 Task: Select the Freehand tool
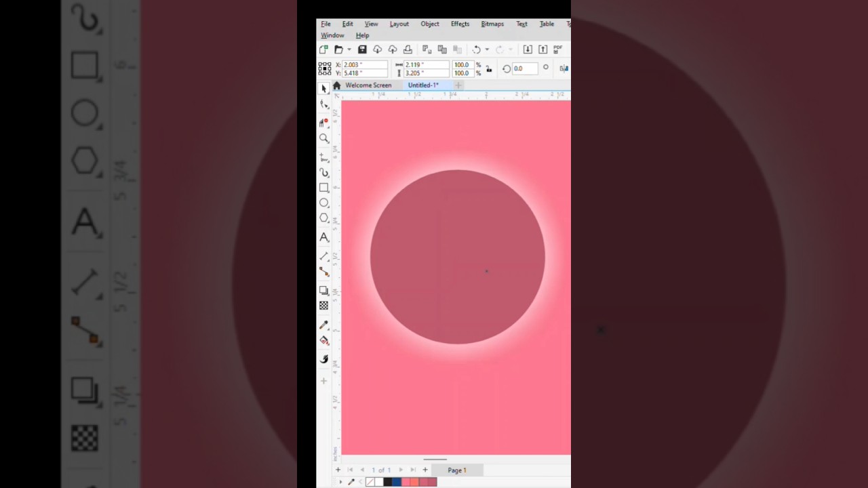pyautogui.click(x=324, y=157)
